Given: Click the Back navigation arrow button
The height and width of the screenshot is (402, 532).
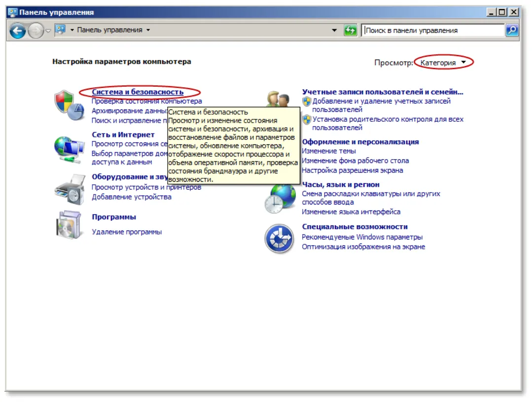Looking at the screenshot, I should click(x=18, y=31).
